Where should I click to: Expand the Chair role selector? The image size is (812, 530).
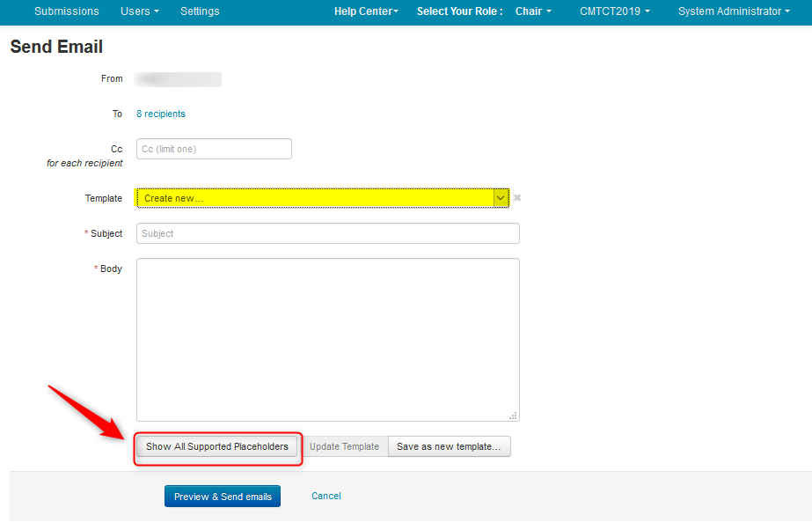click(533, 11)
